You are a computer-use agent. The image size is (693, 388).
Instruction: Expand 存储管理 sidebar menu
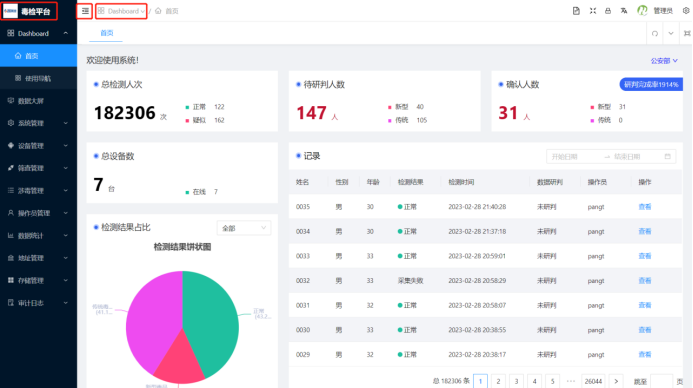coord(38,281)
